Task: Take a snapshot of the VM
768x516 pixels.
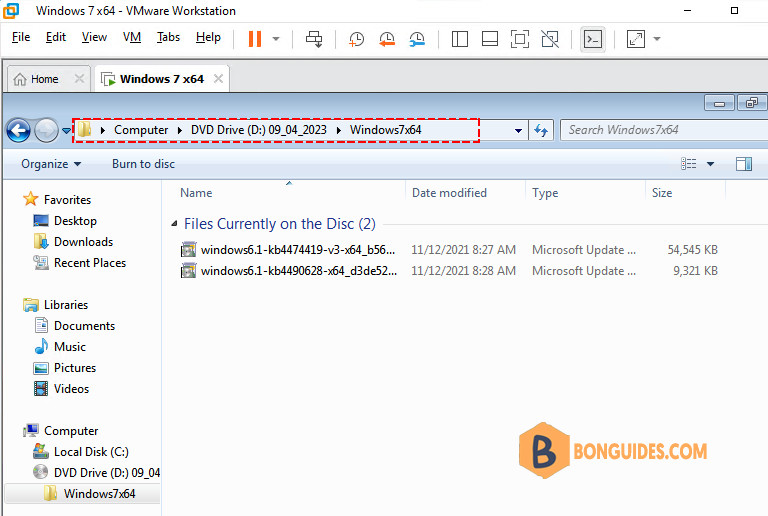Action: click(x=356, y=39)
